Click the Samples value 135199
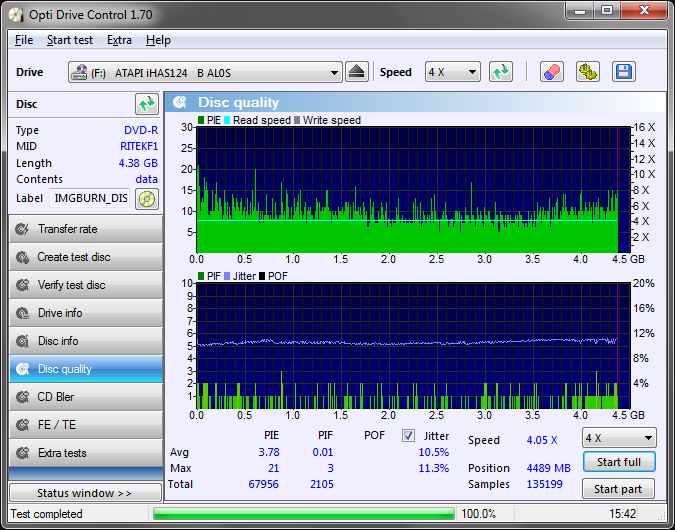 pos(545,484)
